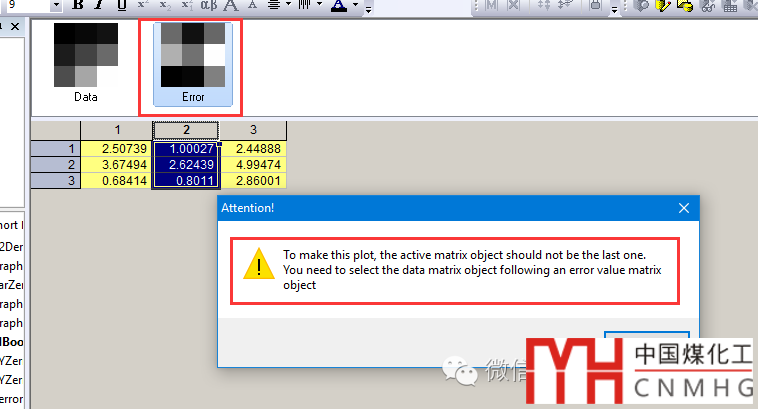Close the left side panel
This screenshot has height=409, width=758.
15,26
